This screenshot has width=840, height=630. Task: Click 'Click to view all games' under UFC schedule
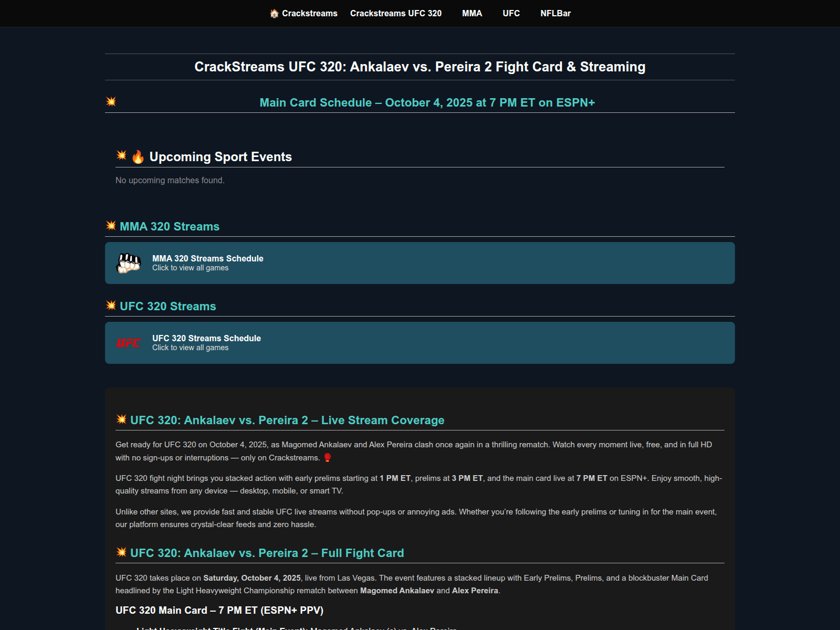tap(191, 348)
